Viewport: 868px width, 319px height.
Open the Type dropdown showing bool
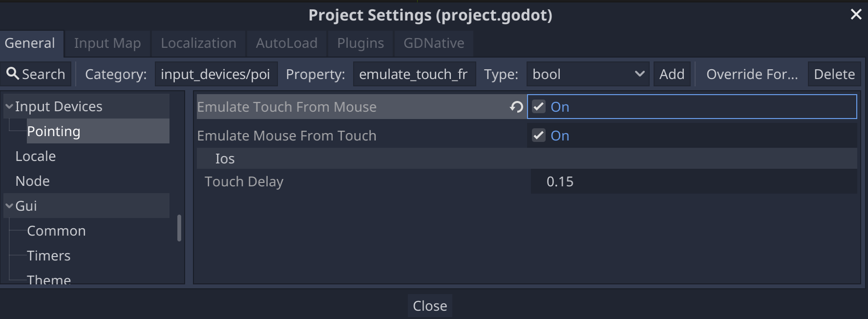pyautogui.click(x=639, y=74)
